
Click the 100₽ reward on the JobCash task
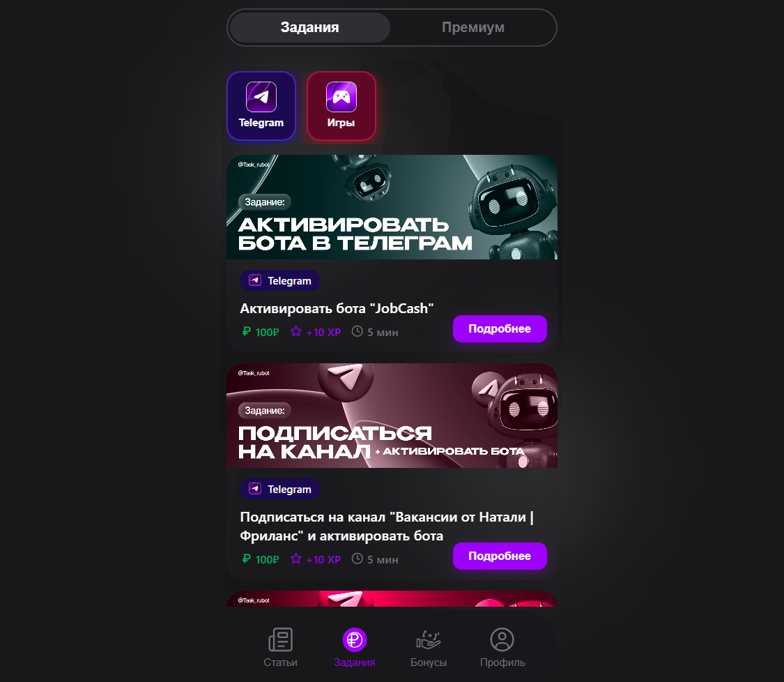pyautogui.click(x=261, y=332)
